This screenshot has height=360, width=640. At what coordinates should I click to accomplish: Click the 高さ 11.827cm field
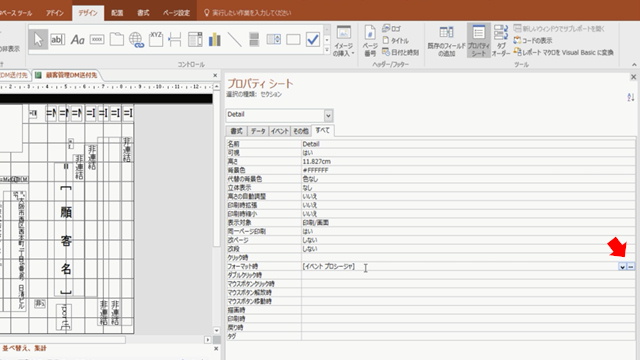468,162
